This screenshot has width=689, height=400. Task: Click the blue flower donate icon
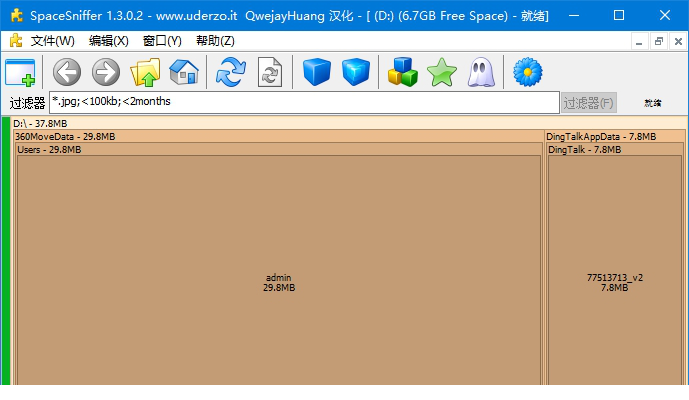pyautogui.click(x=528, y=72)
